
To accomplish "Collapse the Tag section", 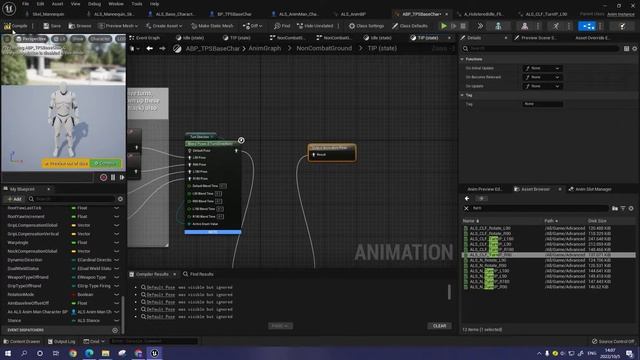I will coord(462,95).
